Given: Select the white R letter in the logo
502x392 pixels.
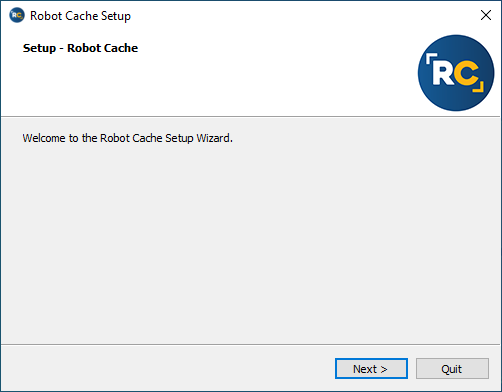Looking at the screenshot, I should point(443,73).
